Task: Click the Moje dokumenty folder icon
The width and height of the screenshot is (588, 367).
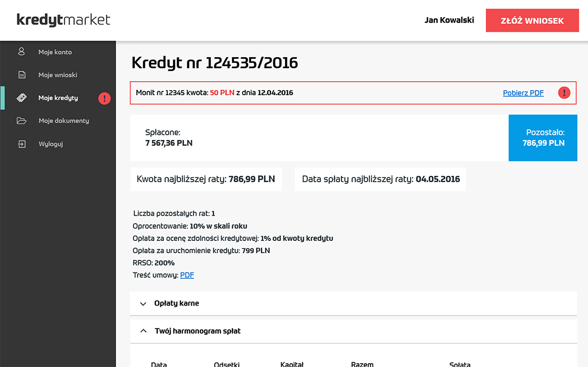Action: (x=21, y=120)
